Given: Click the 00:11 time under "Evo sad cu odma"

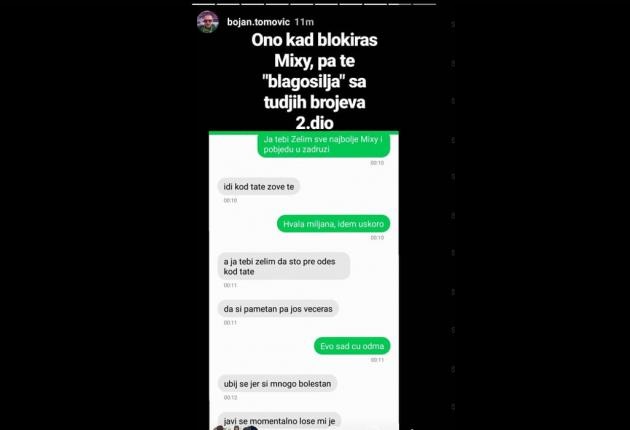Looking at the screenshot, I should (377, 360).
